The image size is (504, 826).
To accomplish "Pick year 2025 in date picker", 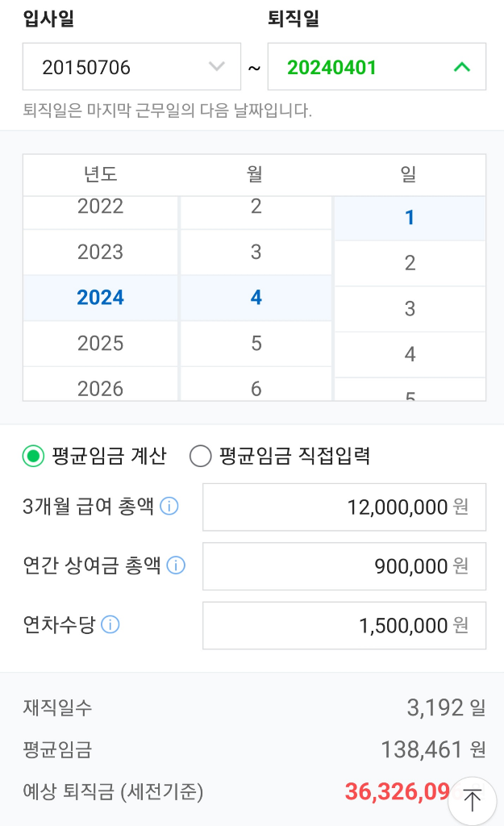I will click(x=100, y=344).
